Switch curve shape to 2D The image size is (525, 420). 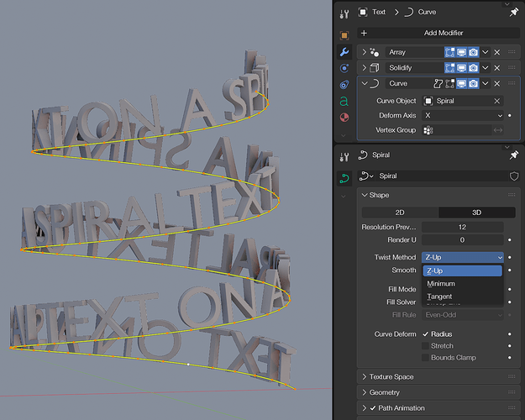[x=400, y=213]
